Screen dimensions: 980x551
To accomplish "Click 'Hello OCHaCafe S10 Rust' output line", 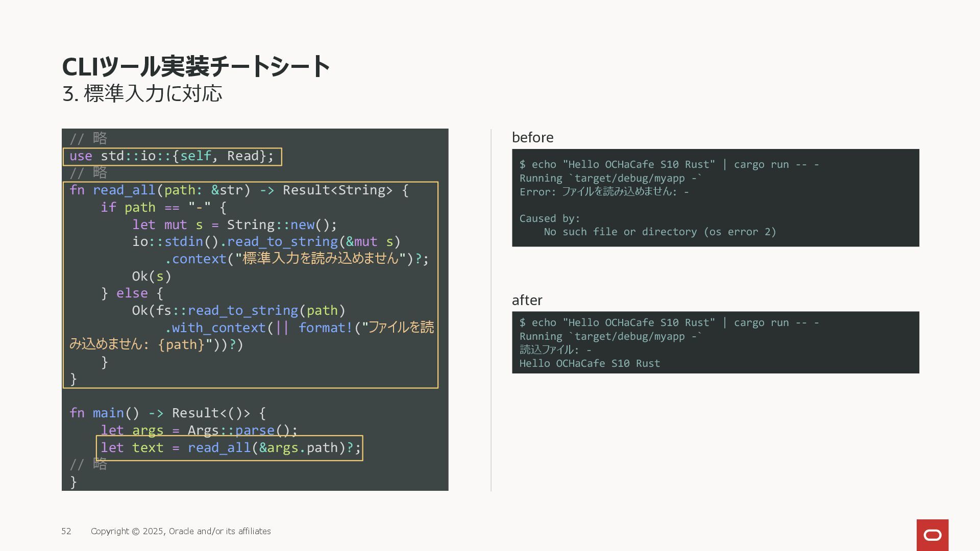I will [590, 363].
